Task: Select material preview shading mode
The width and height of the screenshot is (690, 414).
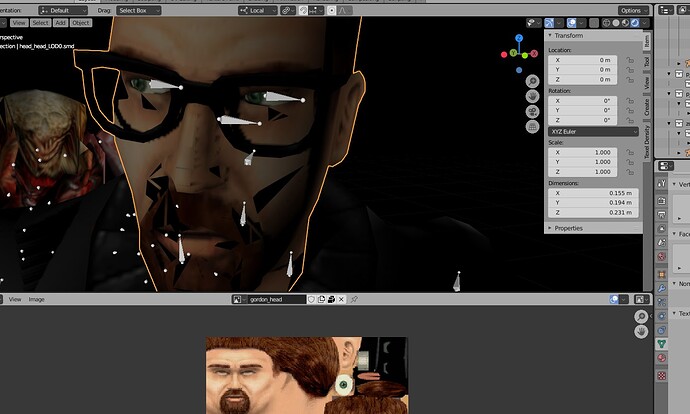Action: [625, 23]
